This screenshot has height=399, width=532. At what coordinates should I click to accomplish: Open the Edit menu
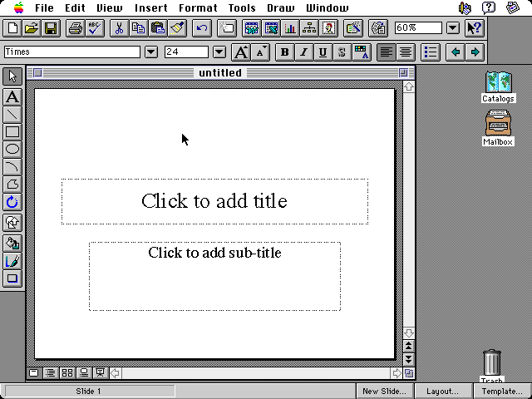75,7
